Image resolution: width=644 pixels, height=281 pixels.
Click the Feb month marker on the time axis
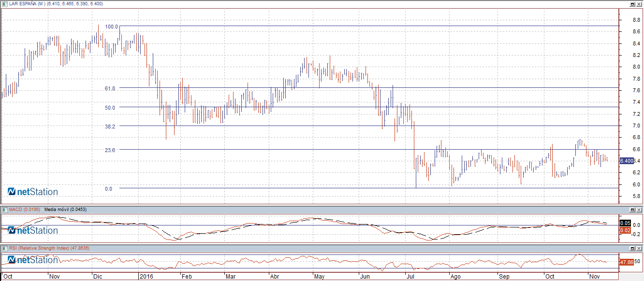[x=187, y=277]
